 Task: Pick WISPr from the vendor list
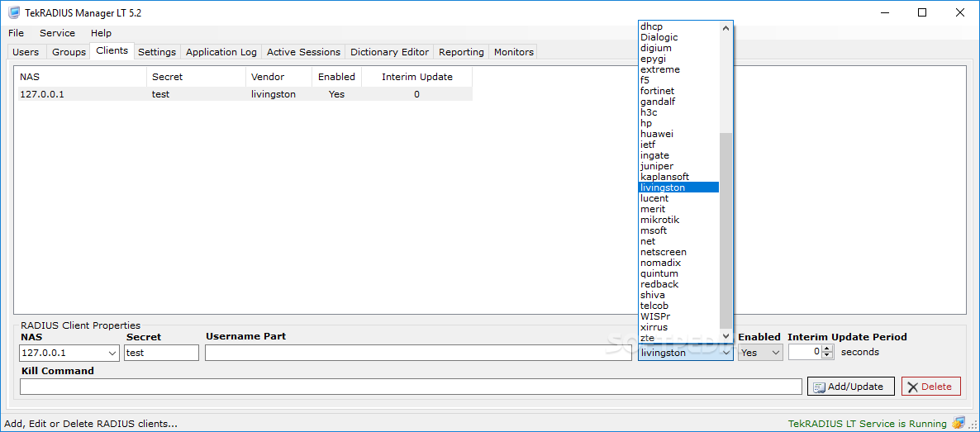click(x=678, y=316)
